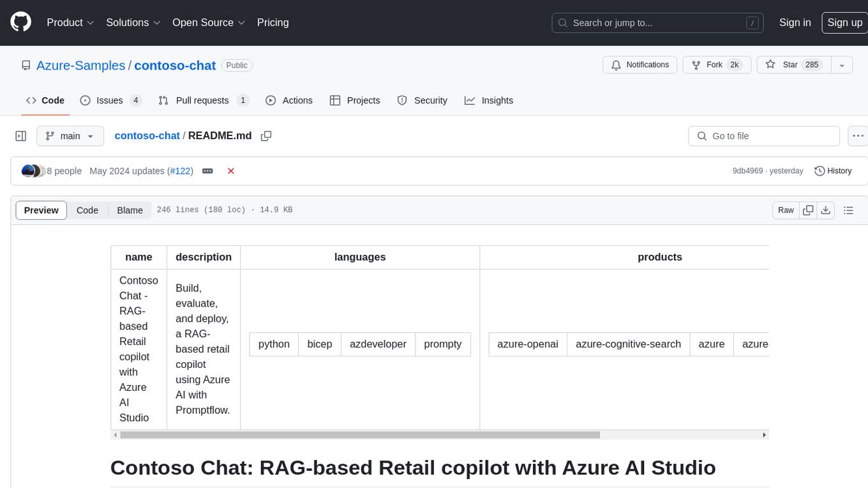Click the 'description' column header
The height and width of the screenshot is (488, 868).
coord(204,257)
